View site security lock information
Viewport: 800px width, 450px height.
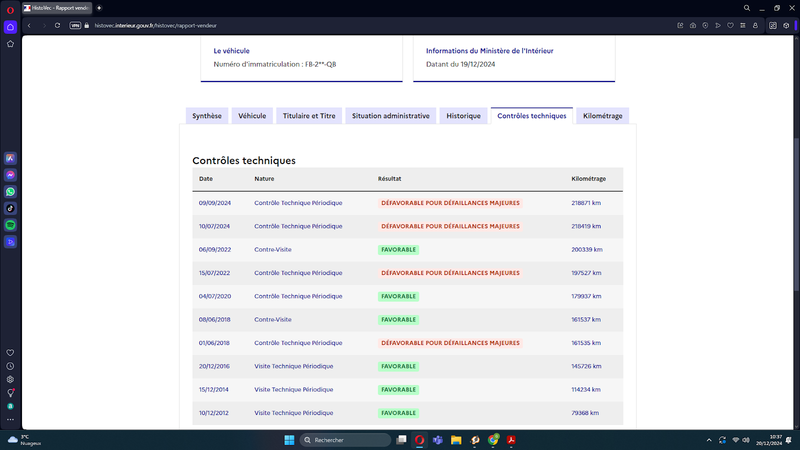pos(87,26)
